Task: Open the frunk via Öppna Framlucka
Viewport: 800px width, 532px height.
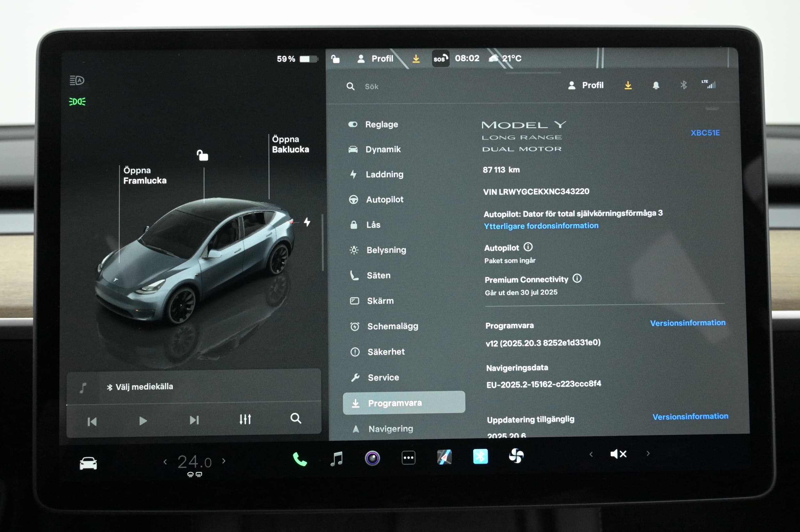Action: click(145, 175)
